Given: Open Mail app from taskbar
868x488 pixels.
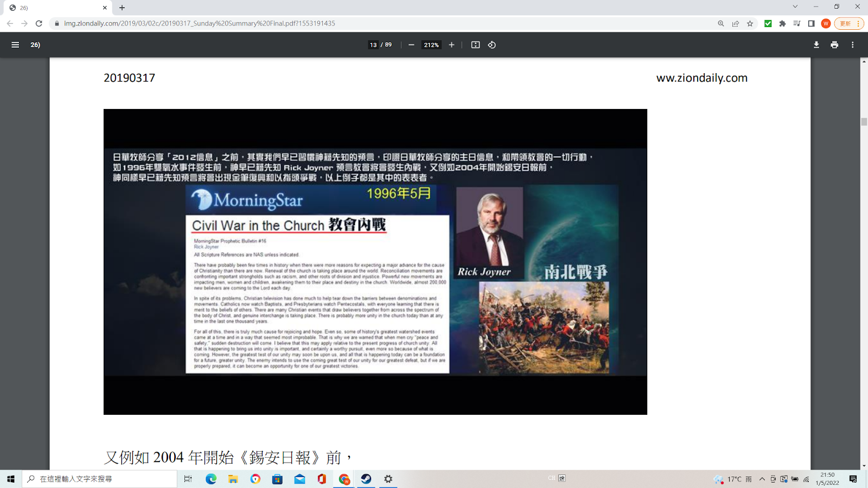Looking at the screenshot, I should tap(299, 479).
